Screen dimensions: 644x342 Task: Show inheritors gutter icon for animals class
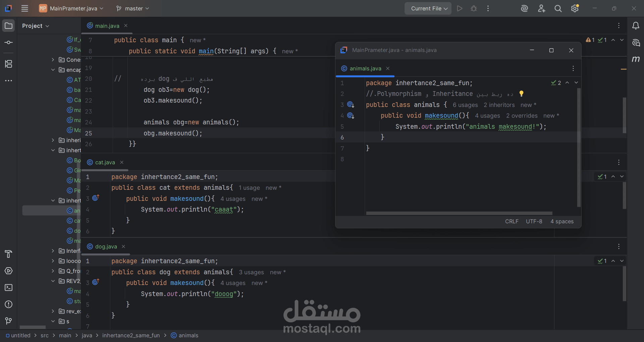351,105
